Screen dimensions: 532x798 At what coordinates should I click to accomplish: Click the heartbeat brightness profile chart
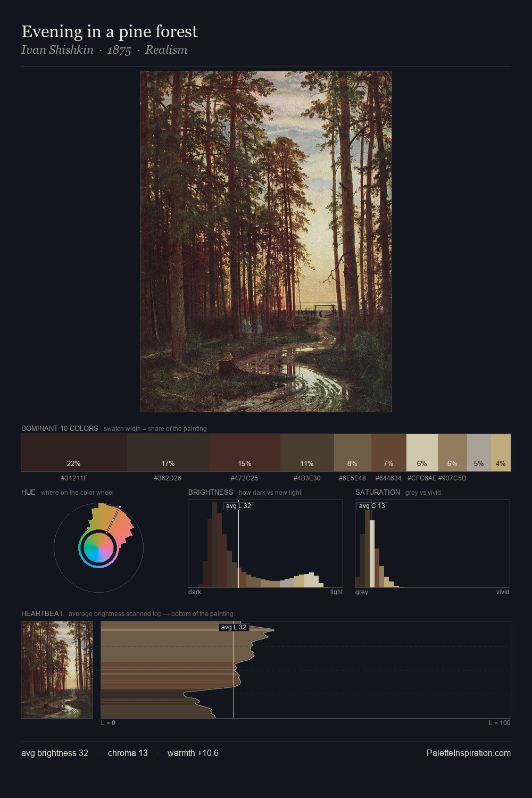point(306,670)
